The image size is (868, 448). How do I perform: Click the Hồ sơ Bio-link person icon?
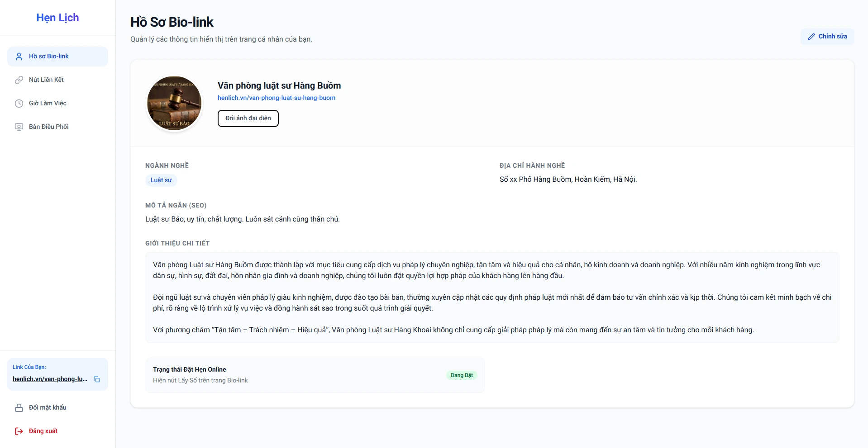coord(19,57)
